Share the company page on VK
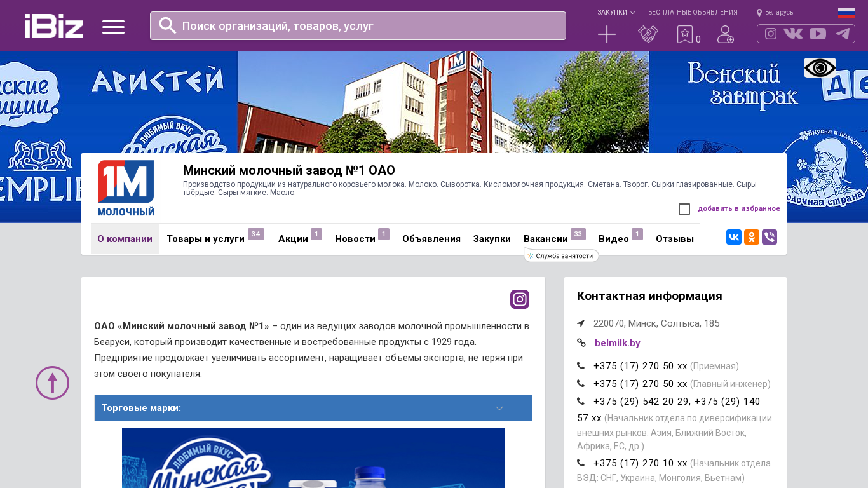Screen dimensions: 868x488 [734, 237]
